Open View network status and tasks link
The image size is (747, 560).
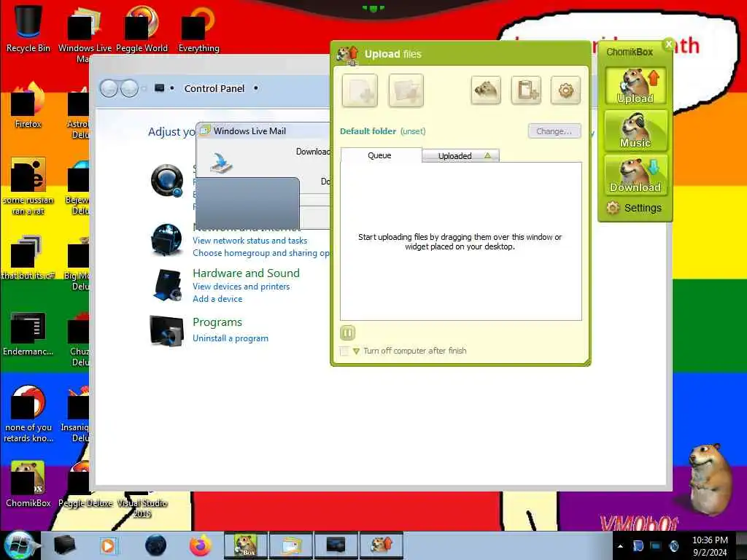point(250,241)
